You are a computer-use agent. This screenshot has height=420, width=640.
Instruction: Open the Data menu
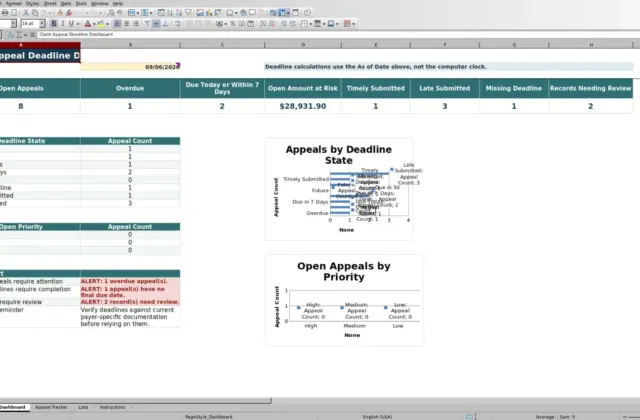coord(66,3)
